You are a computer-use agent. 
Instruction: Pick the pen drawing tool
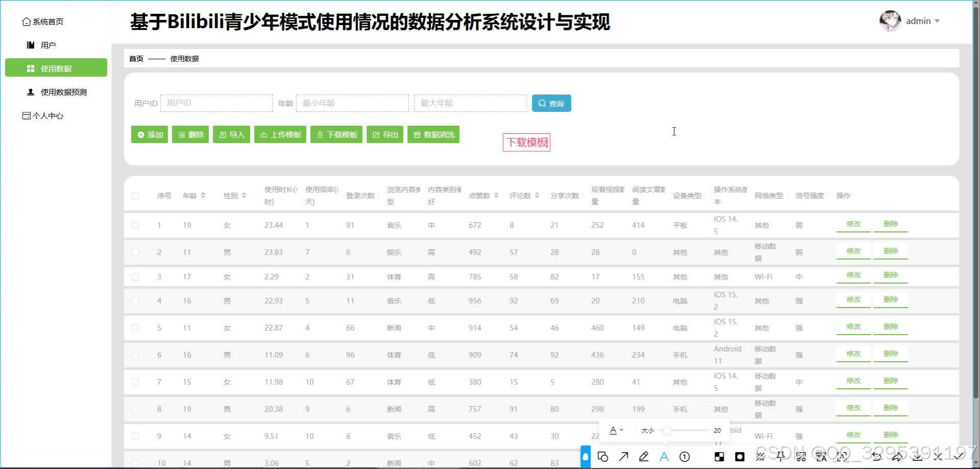click(644, 457)
